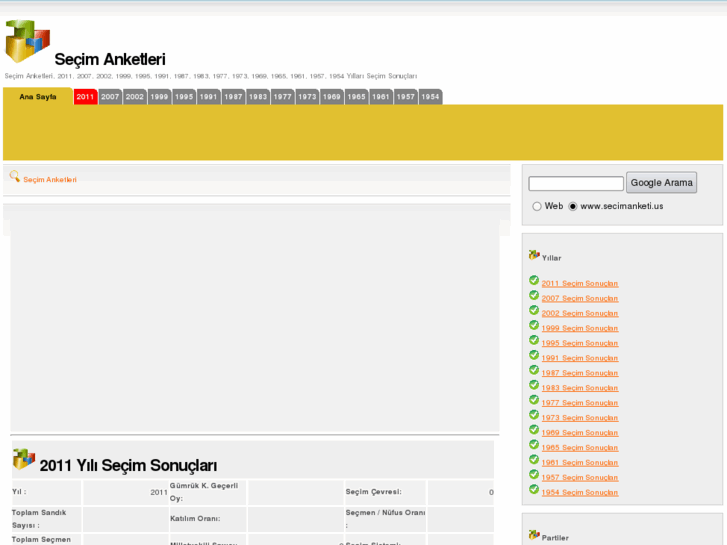
Task: Click the Google Arama button
Action: click(661, 182)
